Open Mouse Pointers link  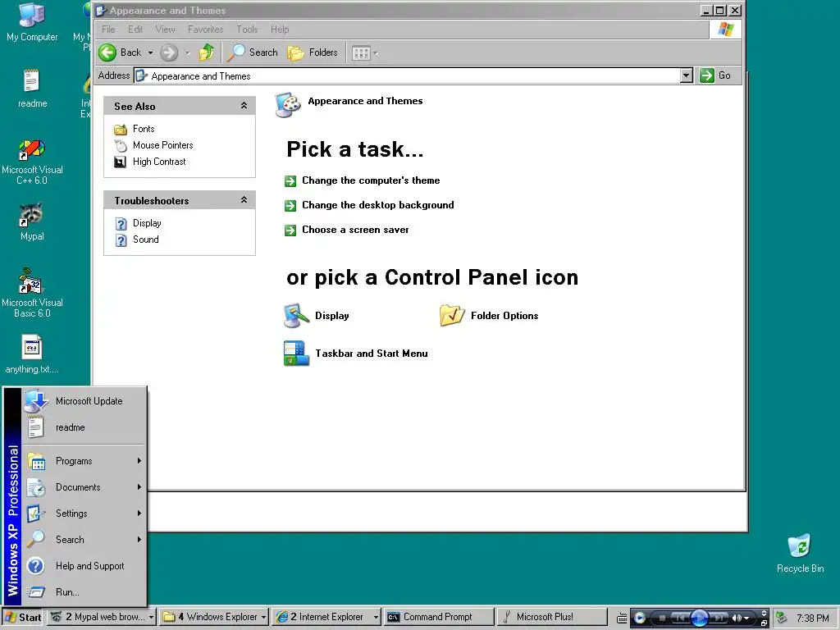pos(153,145)
